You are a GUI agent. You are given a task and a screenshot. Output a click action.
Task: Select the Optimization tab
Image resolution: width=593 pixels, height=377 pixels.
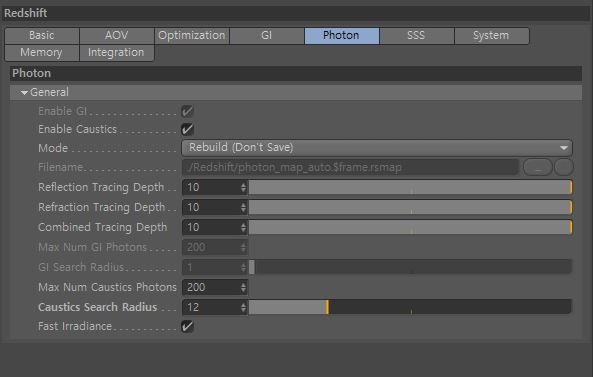(192, 36)
